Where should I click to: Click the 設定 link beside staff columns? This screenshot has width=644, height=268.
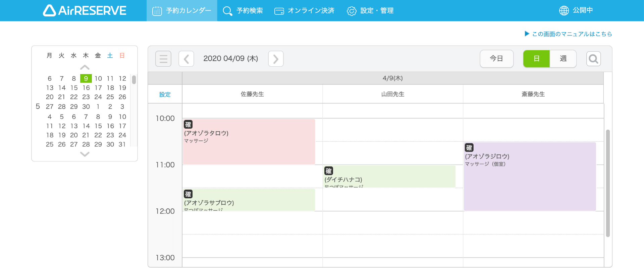pyautogui.click(x=165, y=94)
